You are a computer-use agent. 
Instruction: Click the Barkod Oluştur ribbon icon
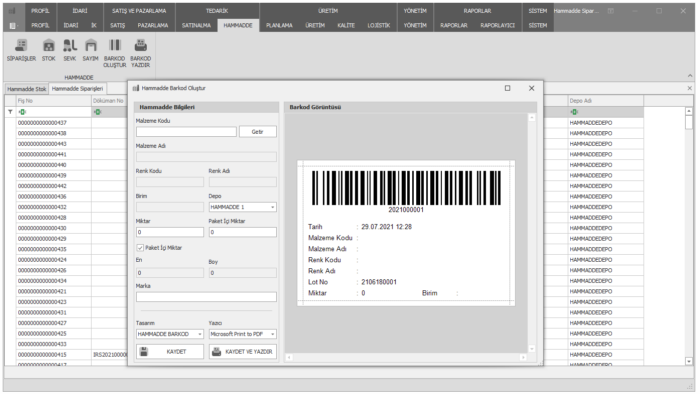pyautogui.click(x=115, y=53)
